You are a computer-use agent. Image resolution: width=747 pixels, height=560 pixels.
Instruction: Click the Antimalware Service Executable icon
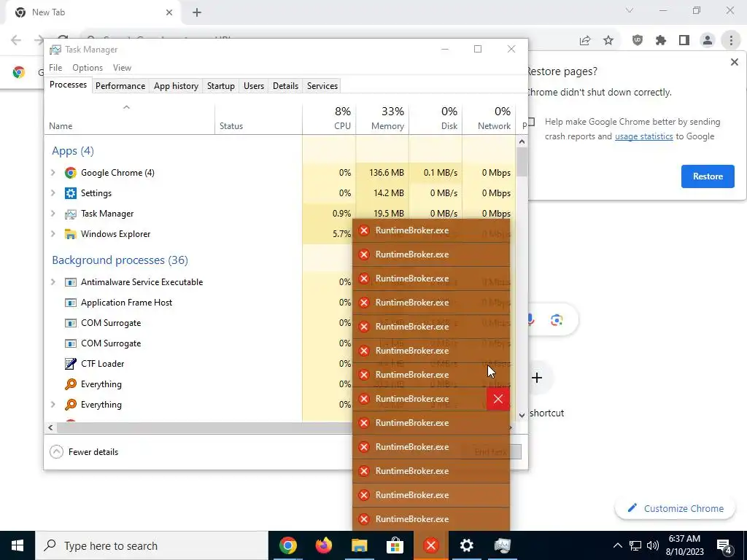pyautogui.click(x=71, y=282)
